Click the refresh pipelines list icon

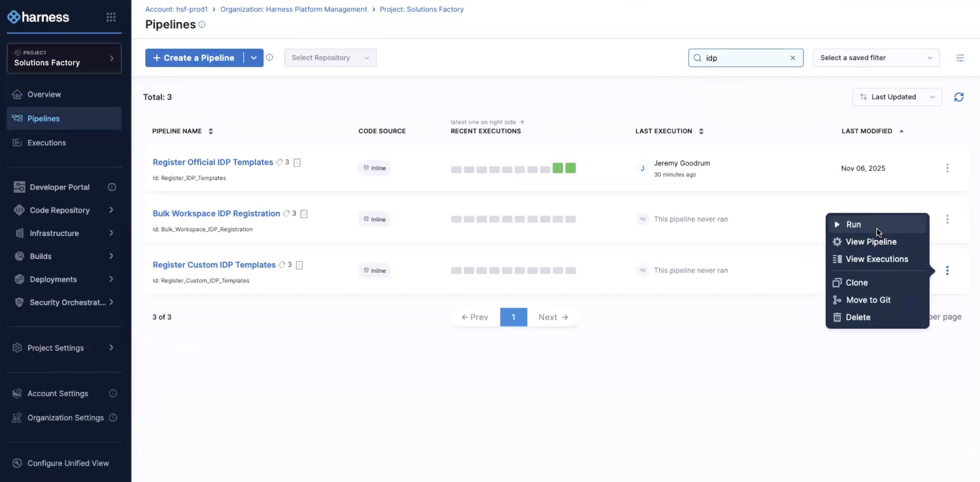959,97
